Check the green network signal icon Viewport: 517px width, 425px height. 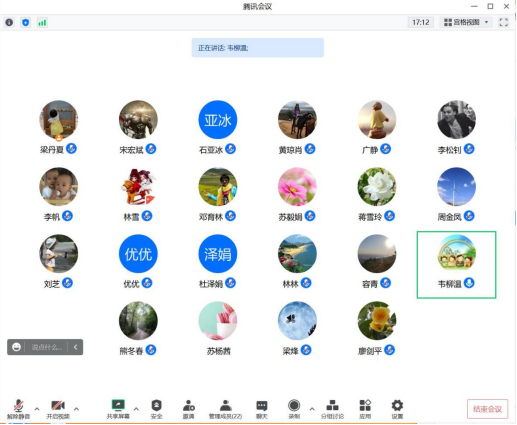click(x=42, y=22)
